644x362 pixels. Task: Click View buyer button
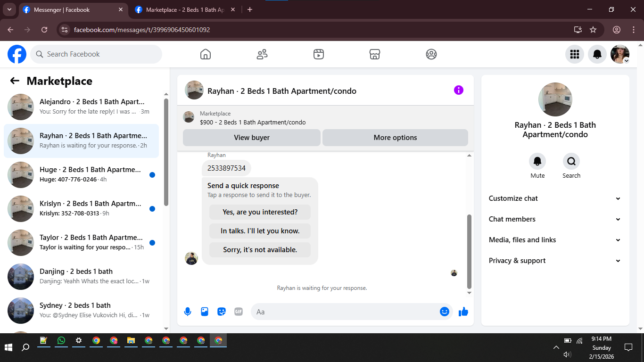(x=252, y=138)
